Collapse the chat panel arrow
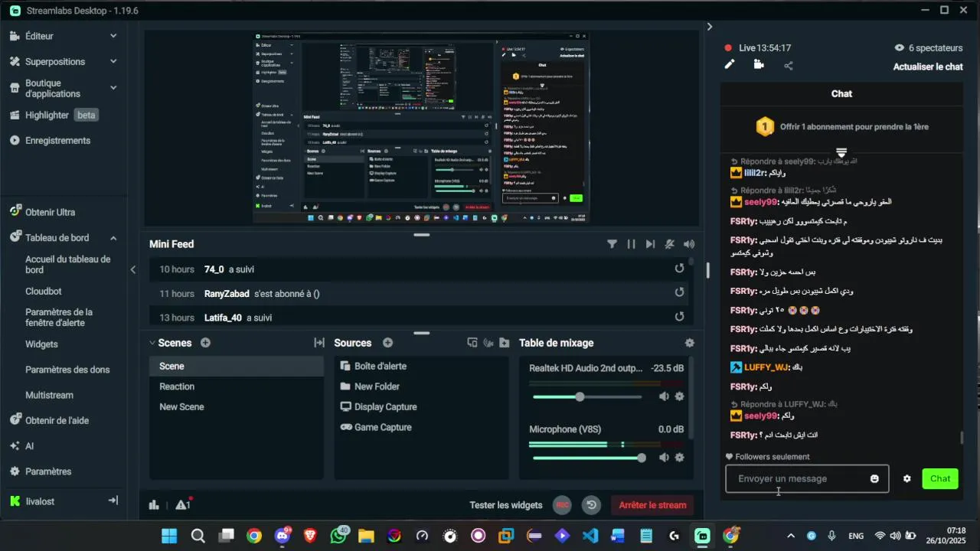The width and height of the screenshot is (980, 551). (x=710, y=26)
